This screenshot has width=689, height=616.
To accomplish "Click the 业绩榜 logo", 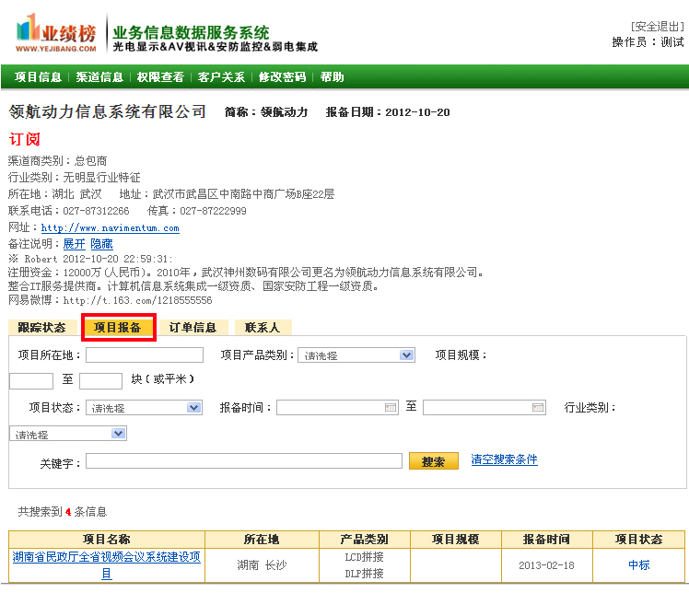I will pos(56,33).
